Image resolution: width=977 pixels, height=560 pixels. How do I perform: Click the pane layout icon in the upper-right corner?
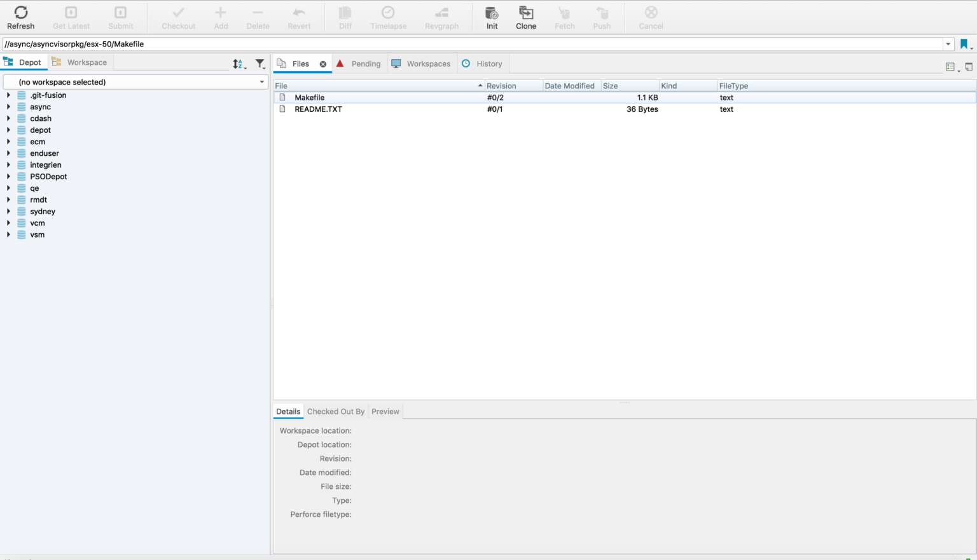[969, 66]
